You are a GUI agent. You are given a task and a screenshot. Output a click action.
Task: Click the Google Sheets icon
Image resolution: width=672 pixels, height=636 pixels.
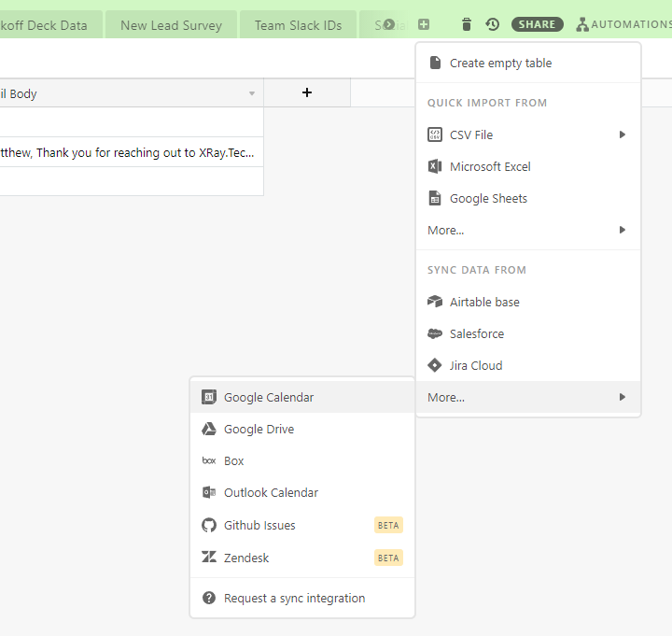(x=435, y=198)
